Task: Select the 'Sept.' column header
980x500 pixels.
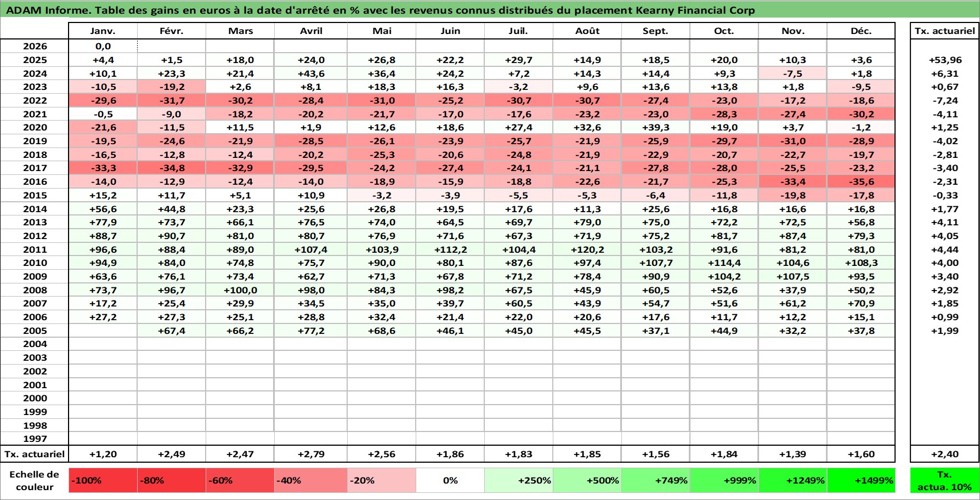Action: tap(655, 31)
